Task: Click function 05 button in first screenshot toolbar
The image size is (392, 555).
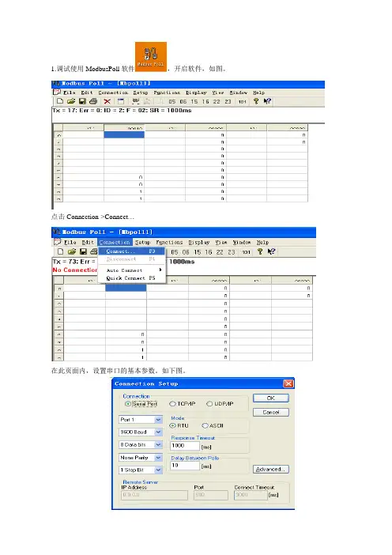Action: click(172, 101)
